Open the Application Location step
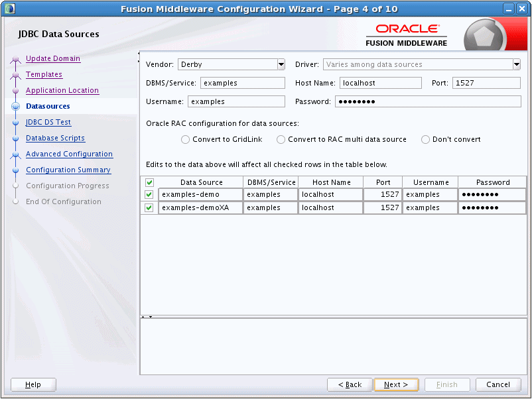The height and width of the screenshot is (399, 532). pos(62,91)
